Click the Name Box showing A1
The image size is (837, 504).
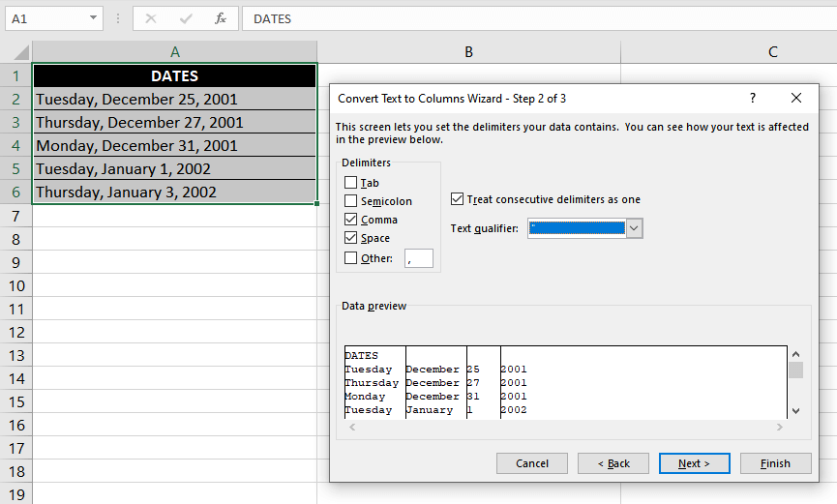[x=47, y=18]
